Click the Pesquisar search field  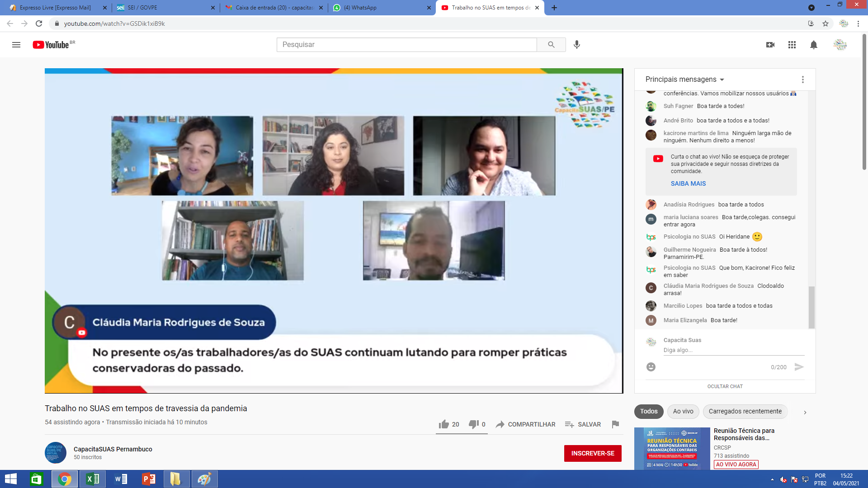coord(406,45)
